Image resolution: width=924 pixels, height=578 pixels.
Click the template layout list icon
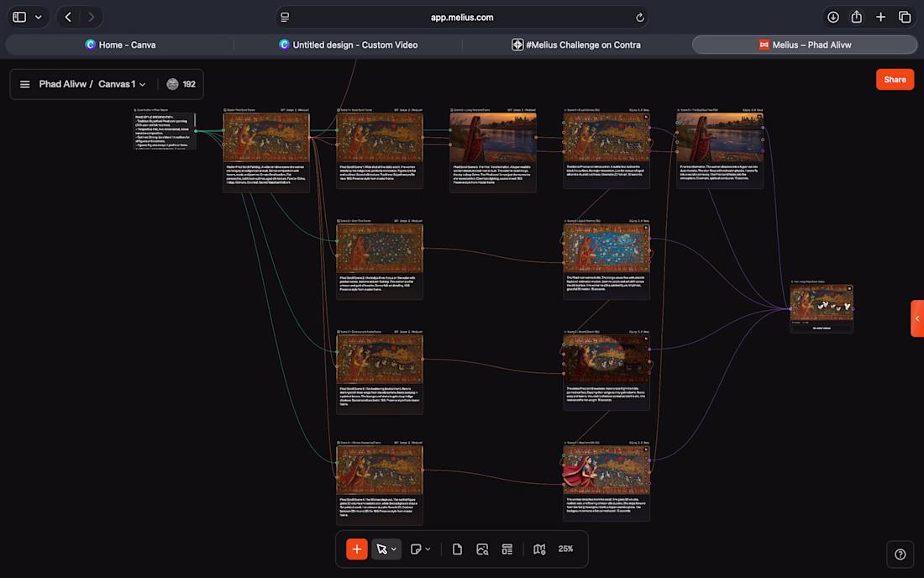click(x=507, y=549)
